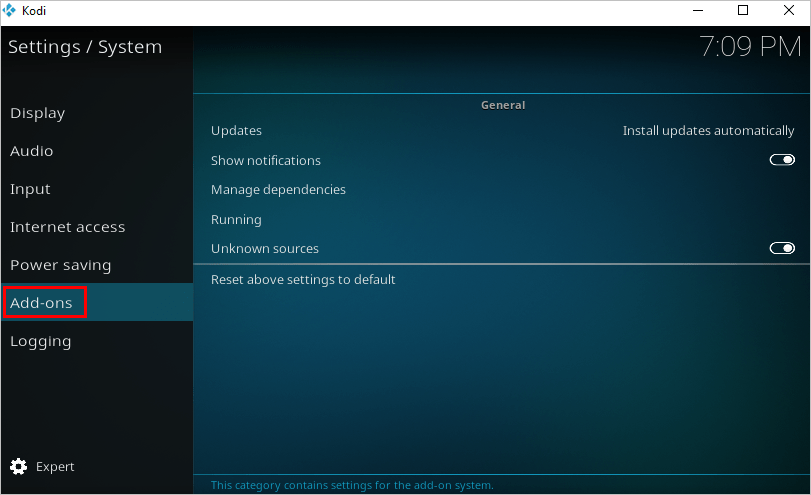Open the Logging category

click(97, 341)
